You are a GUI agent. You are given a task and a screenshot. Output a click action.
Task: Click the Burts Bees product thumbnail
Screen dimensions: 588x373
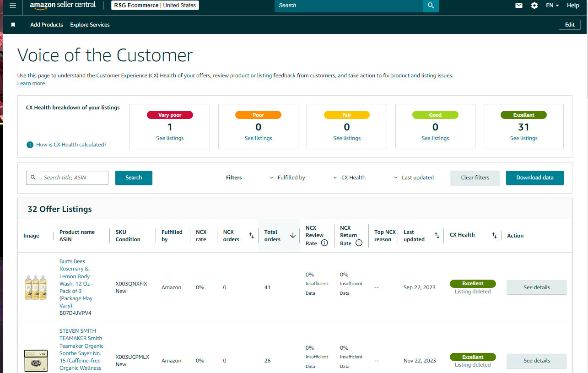pos(36,287)
